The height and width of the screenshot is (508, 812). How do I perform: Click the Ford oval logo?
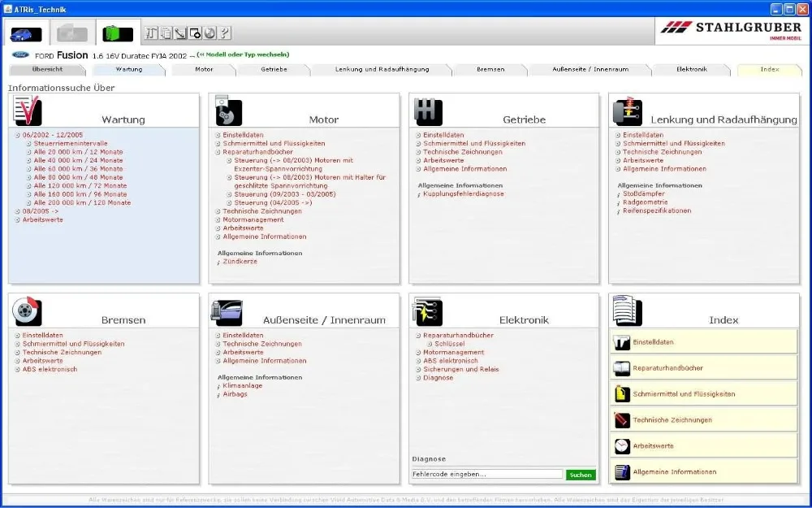21,55
